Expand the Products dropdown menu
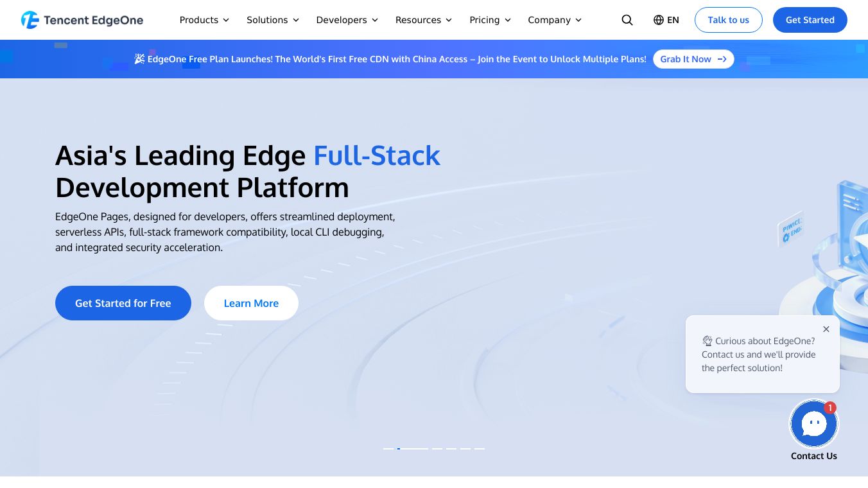Screen dimensions: 868x488 [204, 20]
